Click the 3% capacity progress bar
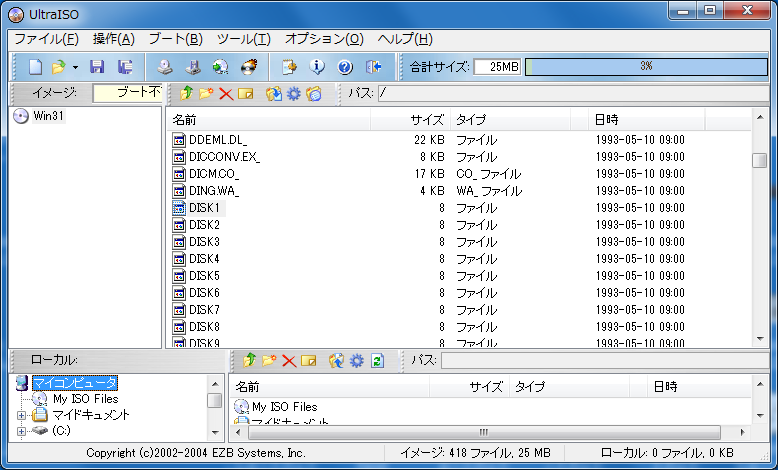 pos(646,67)
